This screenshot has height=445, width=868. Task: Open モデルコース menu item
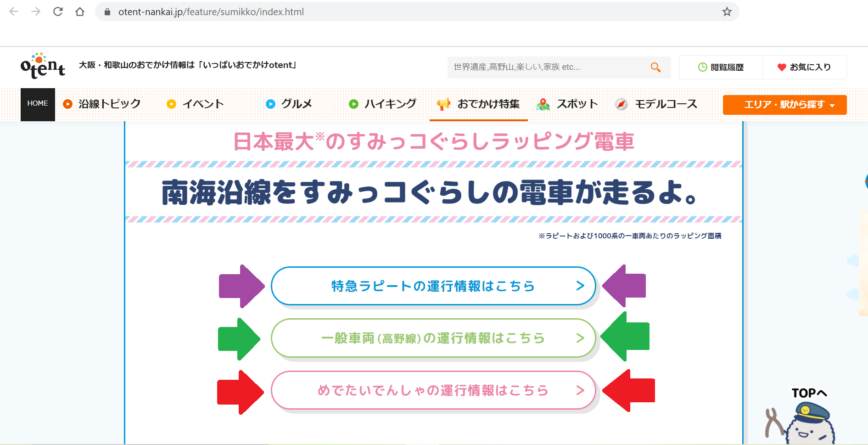coord(656,104)
